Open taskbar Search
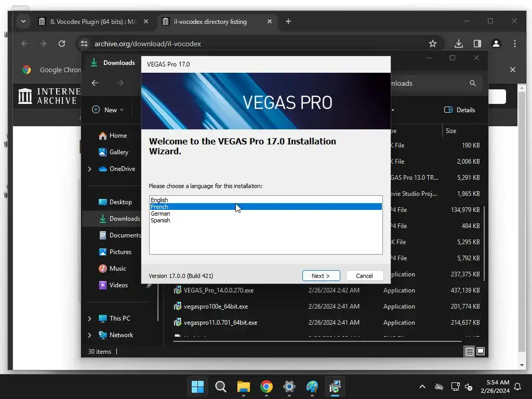Screen dimensions: 532x399 point(220,387)
